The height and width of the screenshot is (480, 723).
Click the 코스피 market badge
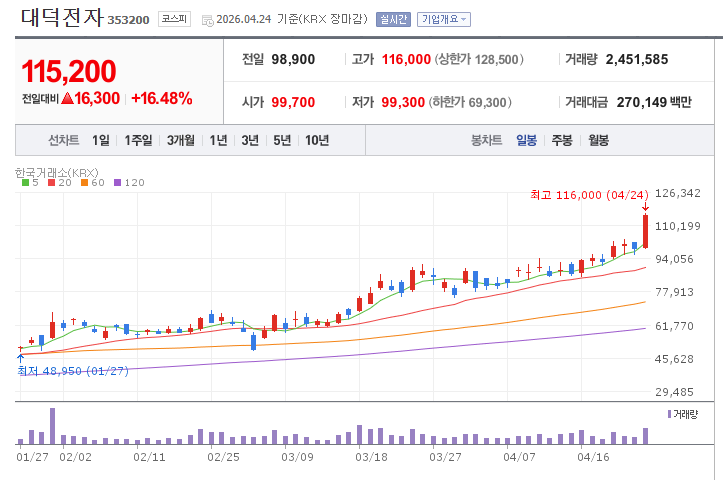click(174, 19)
